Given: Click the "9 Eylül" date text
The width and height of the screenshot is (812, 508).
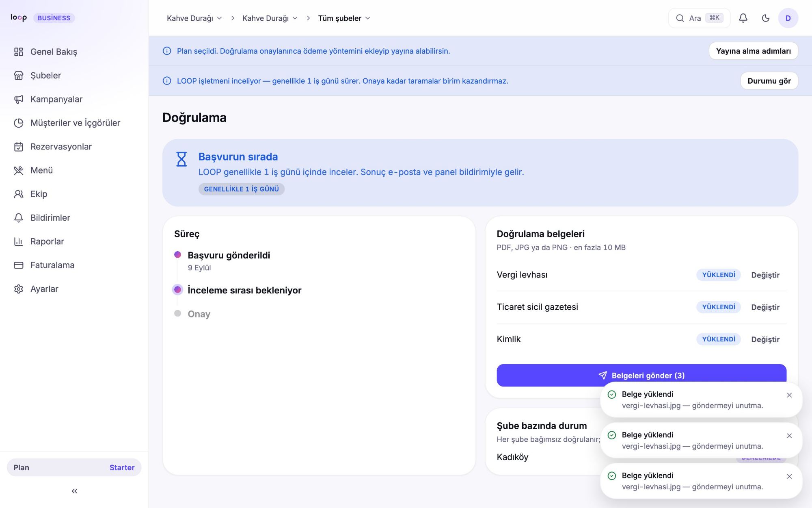Looking at the screenshot, I should pos(199,268).
